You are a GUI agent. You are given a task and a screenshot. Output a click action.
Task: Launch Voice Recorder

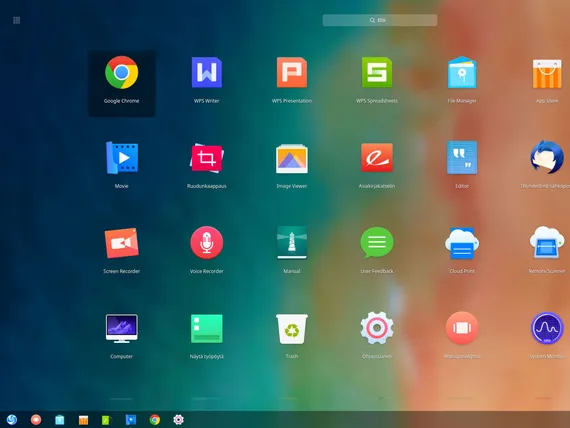(x=206, y=243)
